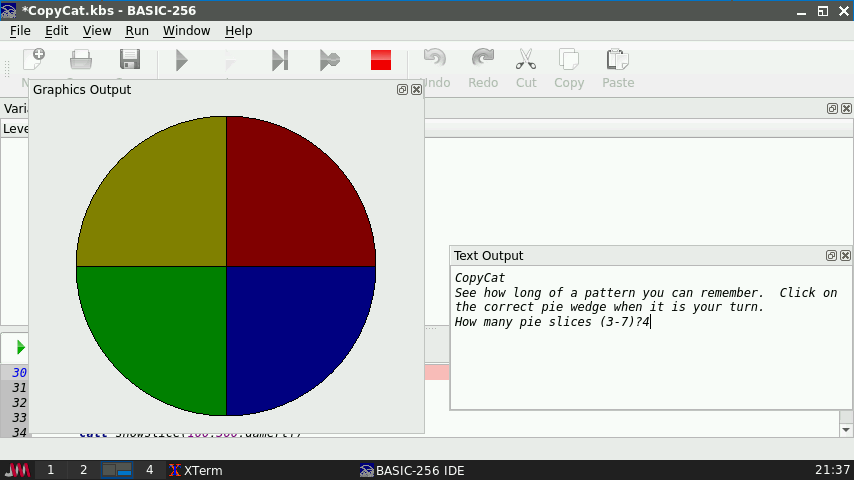Click the Cut scissors icon

tap(526, 67)
